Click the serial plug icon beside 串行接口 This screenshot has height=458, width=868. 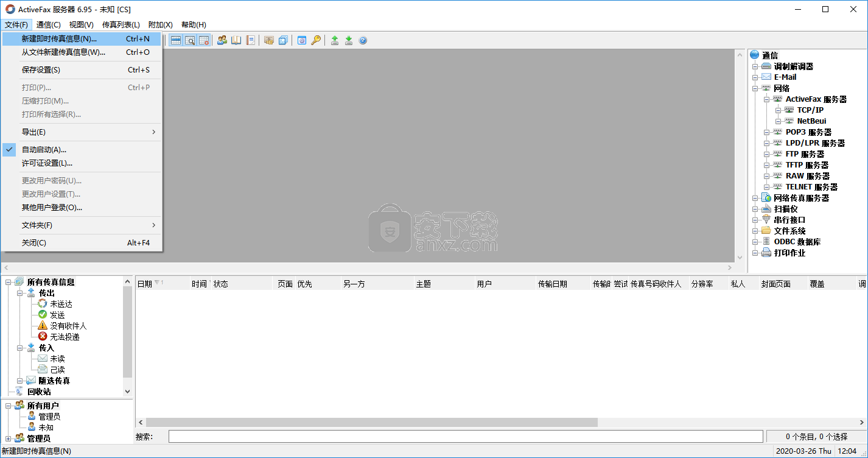point(766,220)
